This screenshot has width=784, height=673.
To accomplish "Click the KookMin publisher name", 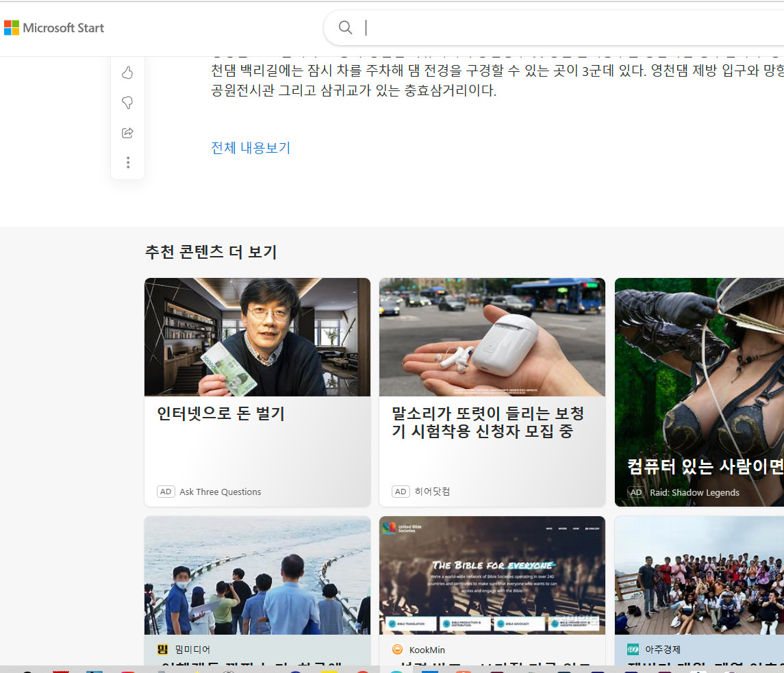I will 427,650.
